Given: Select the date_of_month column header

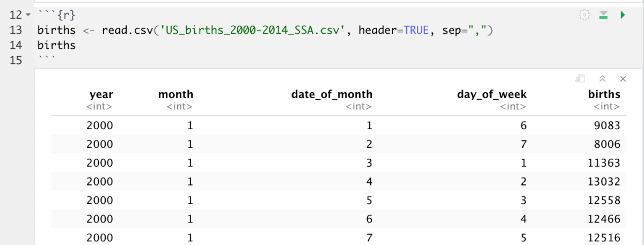Looking at the screenshot, I should click(x=332, y=94).
